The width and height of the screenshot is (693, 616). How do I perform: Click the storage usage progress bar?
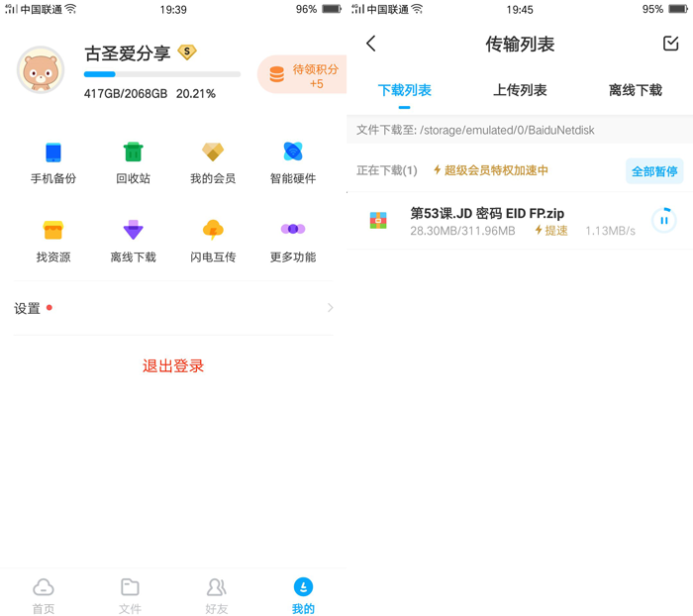pyautogui.click(x=162, y=74)
